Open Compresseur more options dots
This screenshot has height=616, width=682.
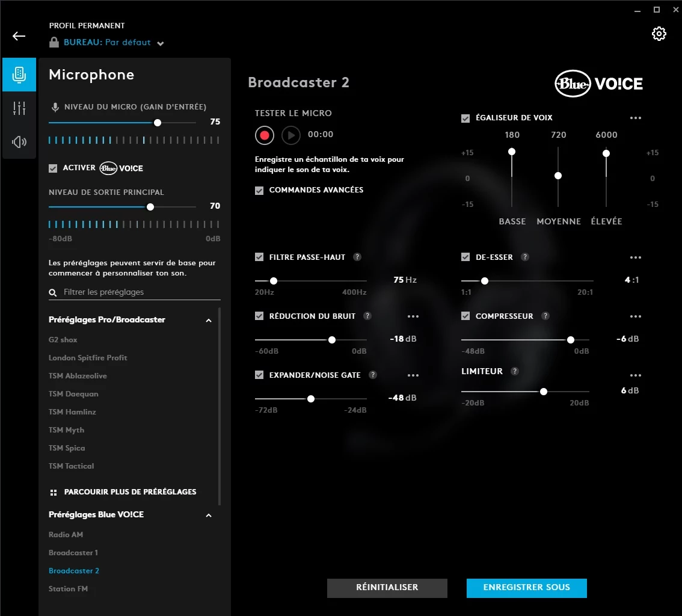[x=636, y=316]
